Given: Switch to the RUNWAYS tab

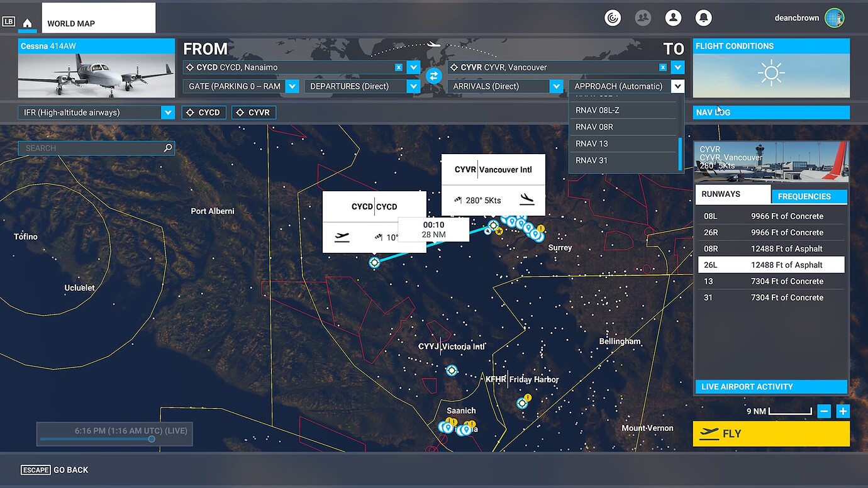Looking at the screenshot, I should click(733, 194).
